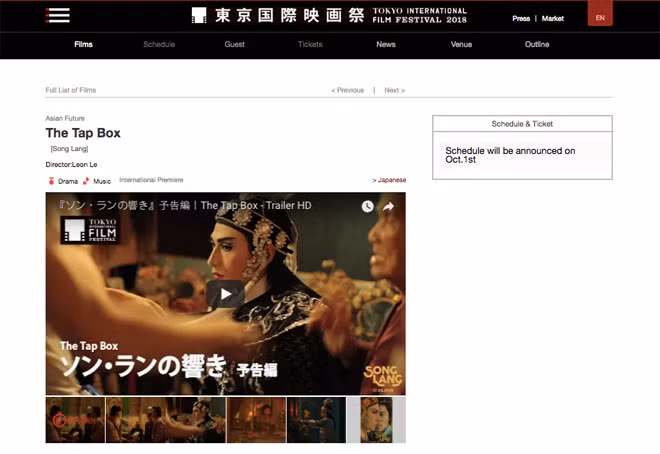Image resolution: width=660 pixels, height=454 pixels.
Task: Click the TIFF film logo on the video
Action: coord(89,230)
